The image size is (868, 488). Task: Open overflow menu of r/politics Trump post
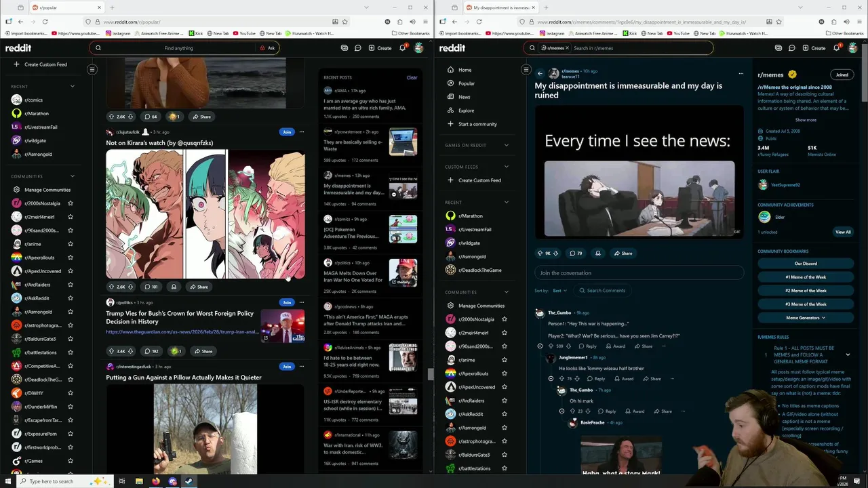pos(302,302)
